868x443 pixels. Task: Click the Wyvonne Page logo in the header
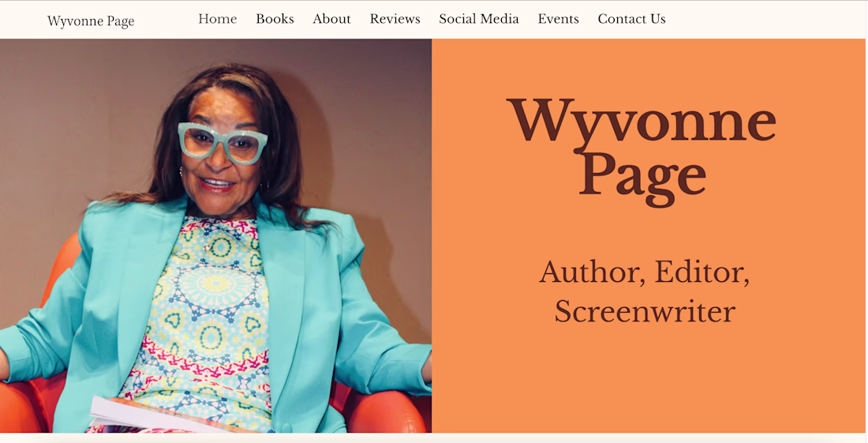(91, 21)
